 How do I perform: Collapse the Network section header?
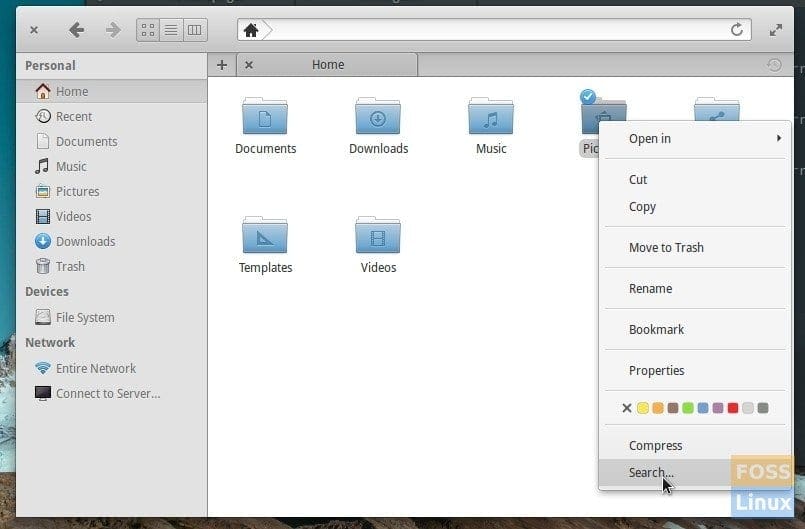coord(50,343)
